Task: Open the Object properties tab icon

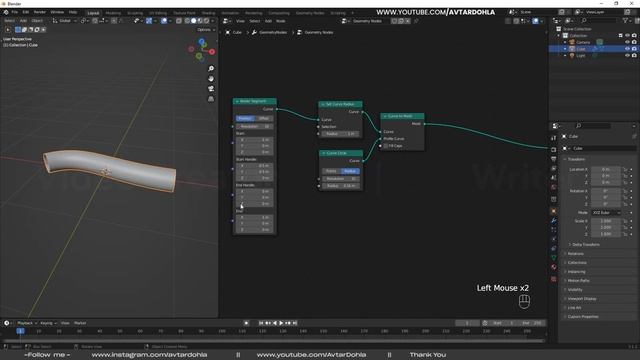Action: [553, 211]
